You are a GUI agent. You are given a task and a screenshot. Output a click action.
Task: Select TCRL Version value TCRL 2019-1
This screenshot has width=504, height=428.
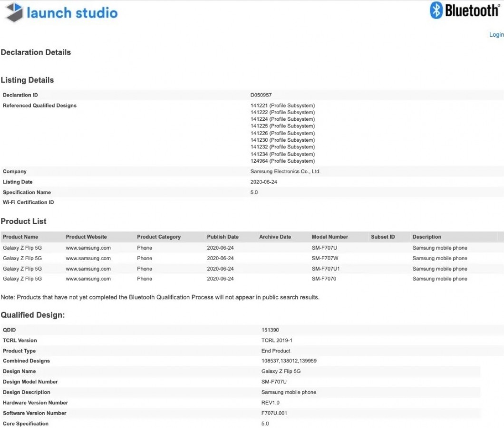point(277,340)
